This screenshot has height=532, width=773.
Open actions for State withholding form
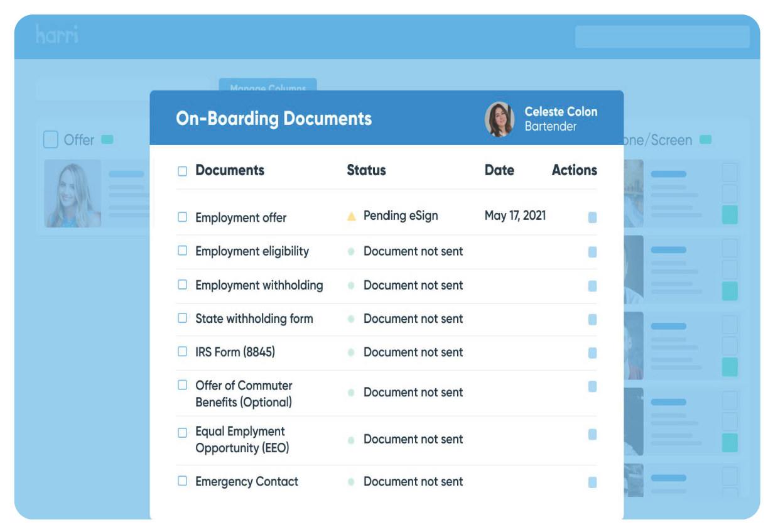(592, 320)
